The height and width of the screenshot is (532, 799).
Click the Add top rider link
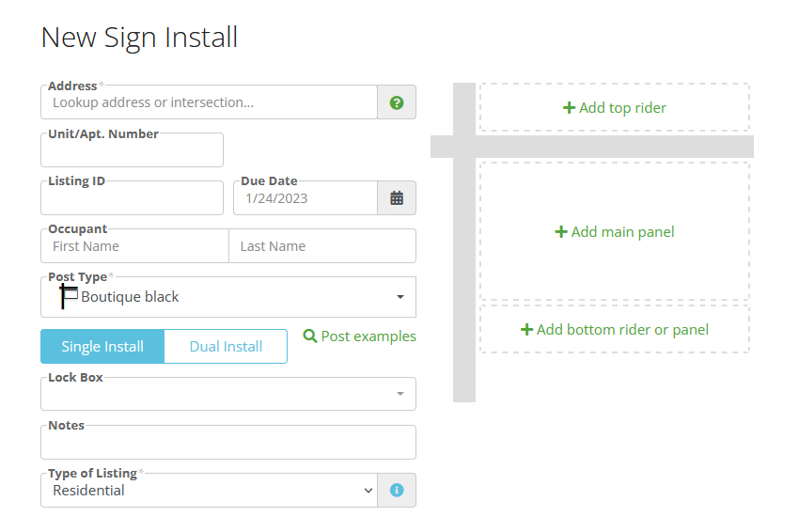point(615,108)
